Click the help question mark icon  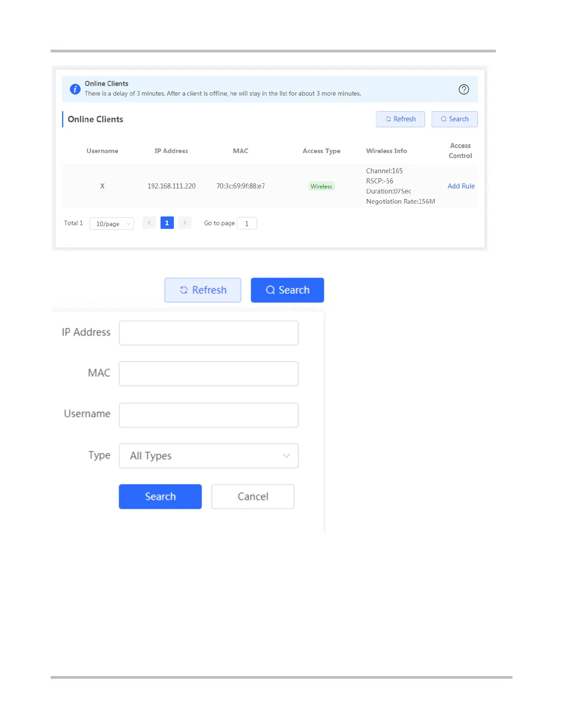pyautogui.click(x=464, y=90)
